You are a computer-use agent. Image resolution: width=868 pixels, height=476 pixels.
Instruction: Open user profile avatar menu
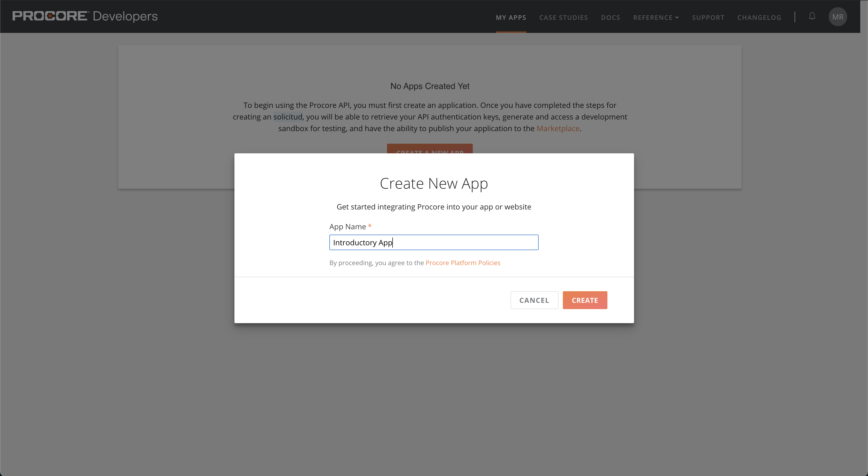pos(837,17)
